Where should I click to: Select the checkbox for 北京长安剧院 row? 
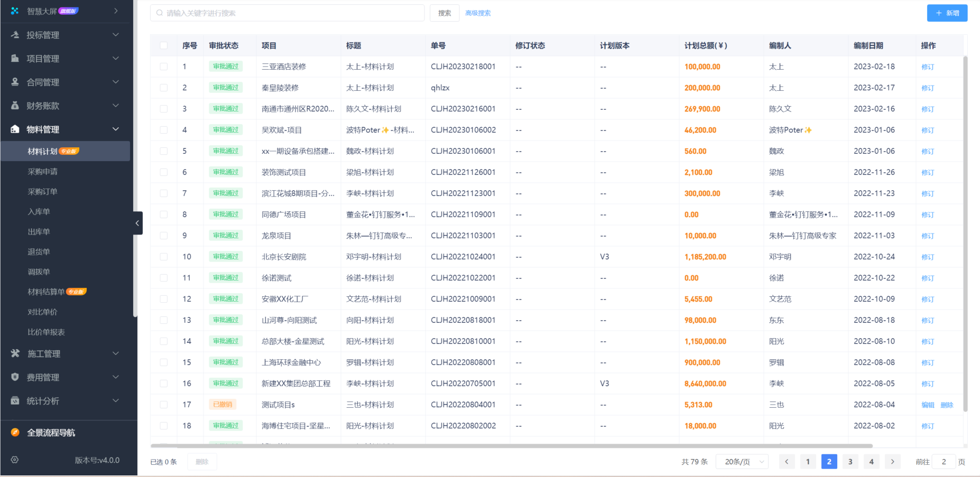(x=163, y=257)
